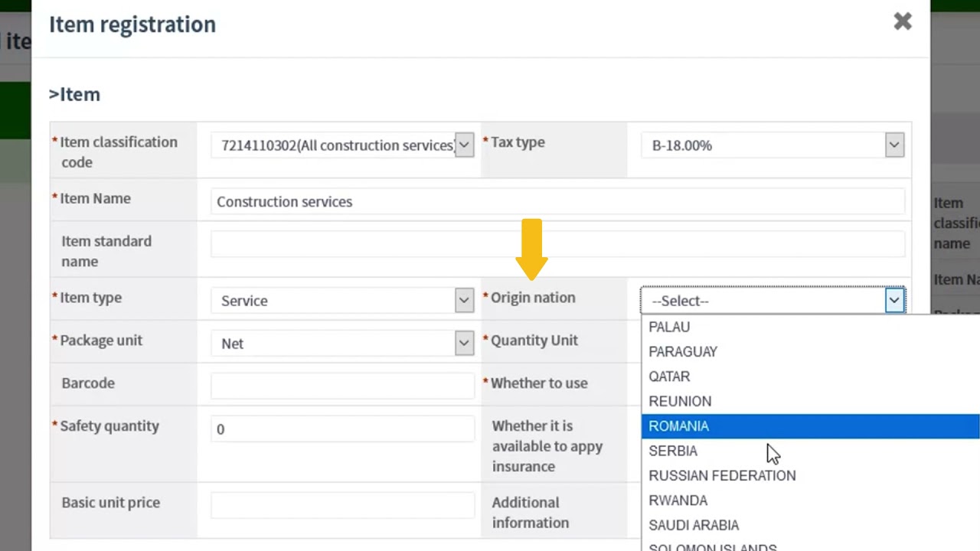Select SAUDI ARABIA from the list
This screenshot has width=980, height=551.
pos(811,525)
